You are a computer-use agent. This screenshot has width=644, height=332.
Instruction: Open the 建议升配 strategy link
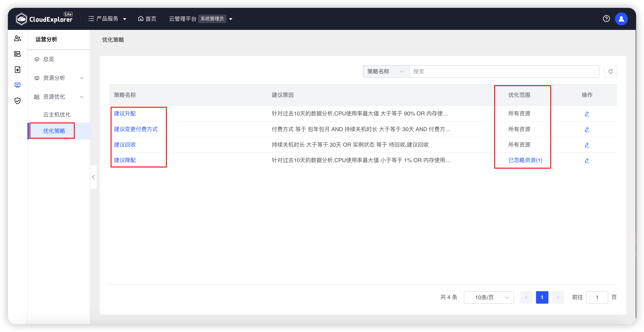pos(125,113)
